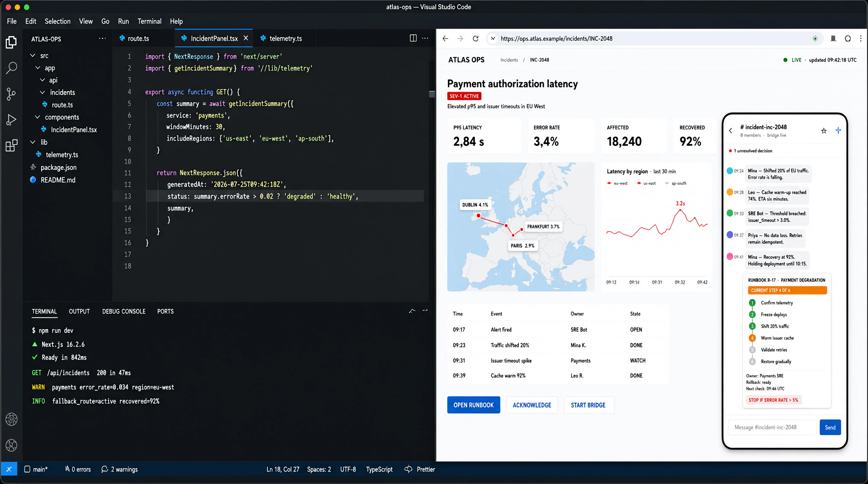Click the site info icon in address bar

point(493,38)
